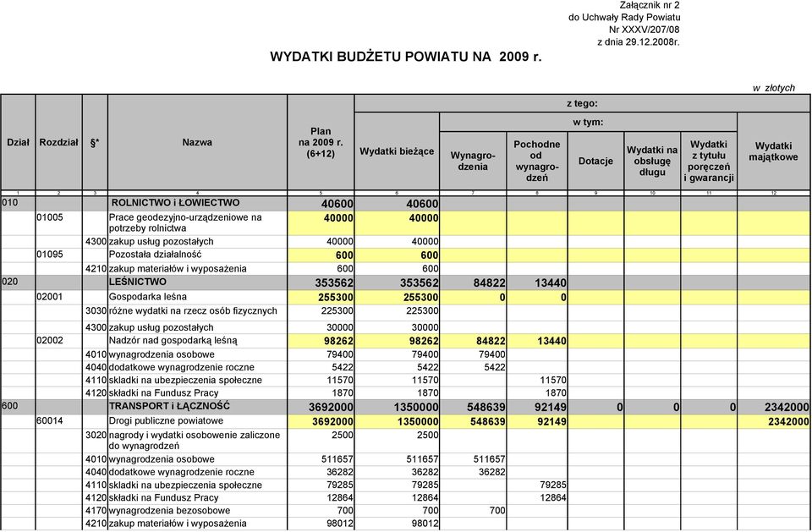
Task: Select paragraph code '3030'
Action: coord(96,310)
